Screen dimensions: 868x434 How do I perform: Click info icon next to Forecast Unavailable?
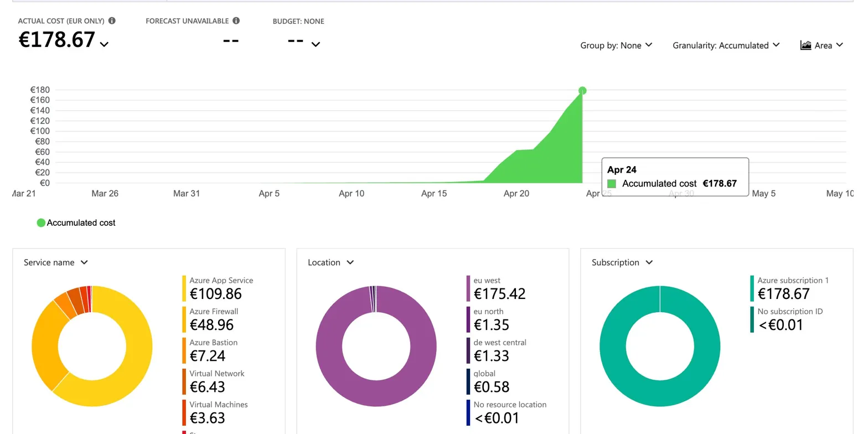coord(236,21)
